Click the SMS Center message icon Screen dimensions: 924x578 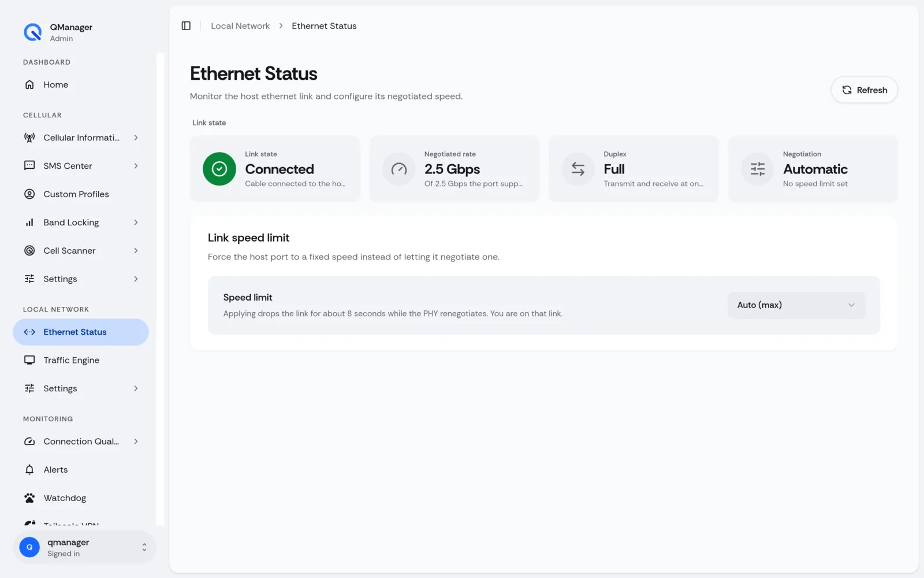tap(29, 166)
